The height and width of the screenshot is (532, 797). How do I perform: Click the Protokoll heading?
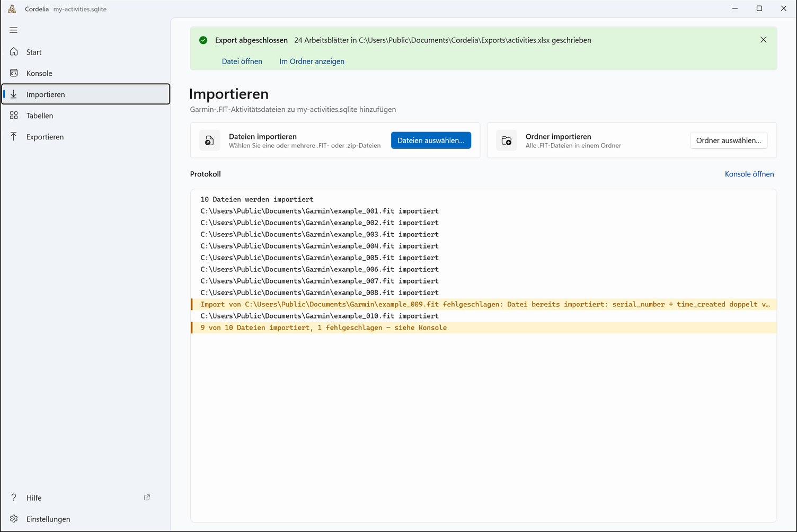[x=206, y=174]
